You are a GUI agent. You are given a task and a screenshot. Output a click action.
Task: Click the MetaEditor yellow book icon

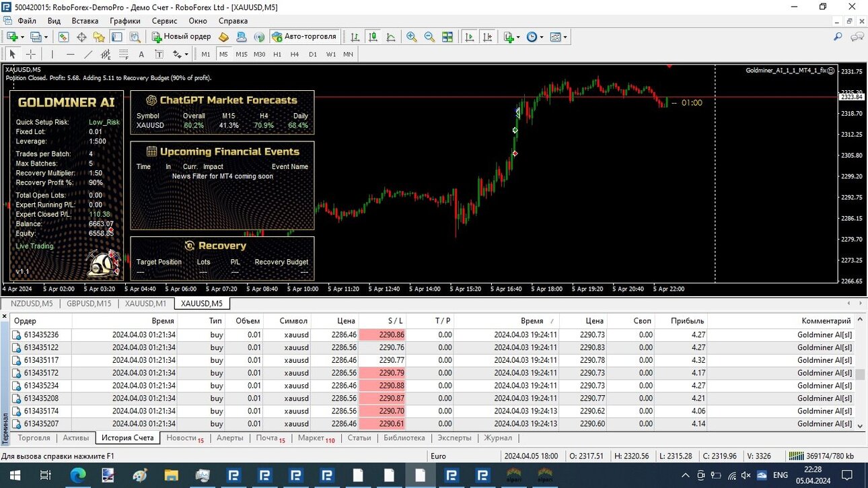(x=224, y=37)
